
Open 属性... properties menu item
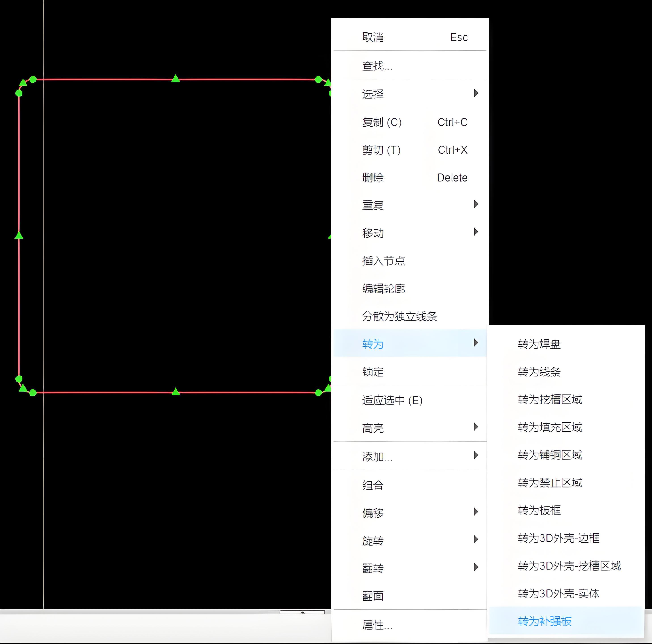pos(377,625)
